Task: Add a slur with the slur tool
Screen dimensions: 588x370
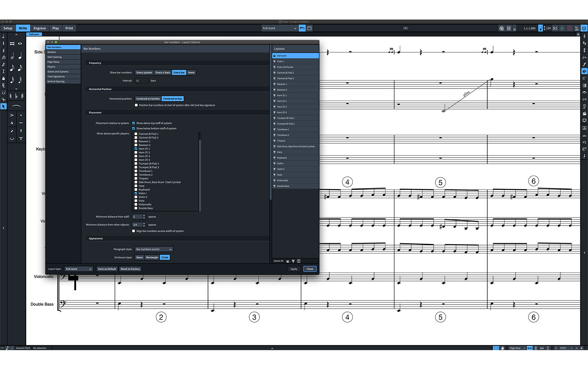Action: click(16, 106)
